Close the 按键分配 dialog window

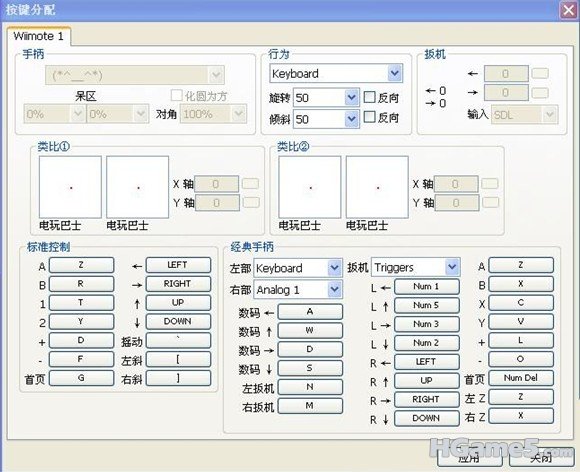click(569, 10)
